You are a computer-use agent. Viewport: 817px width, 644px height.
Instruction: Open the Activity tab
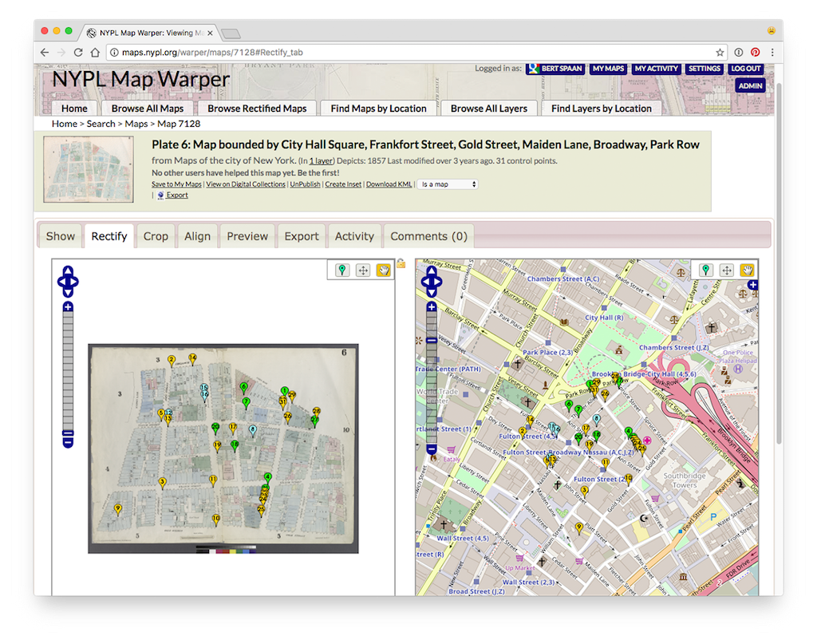pos(354,236)
